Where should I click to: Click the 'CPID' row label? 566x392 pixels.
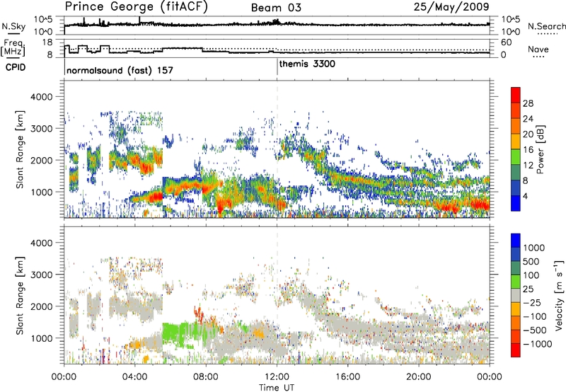click(16, 67)
